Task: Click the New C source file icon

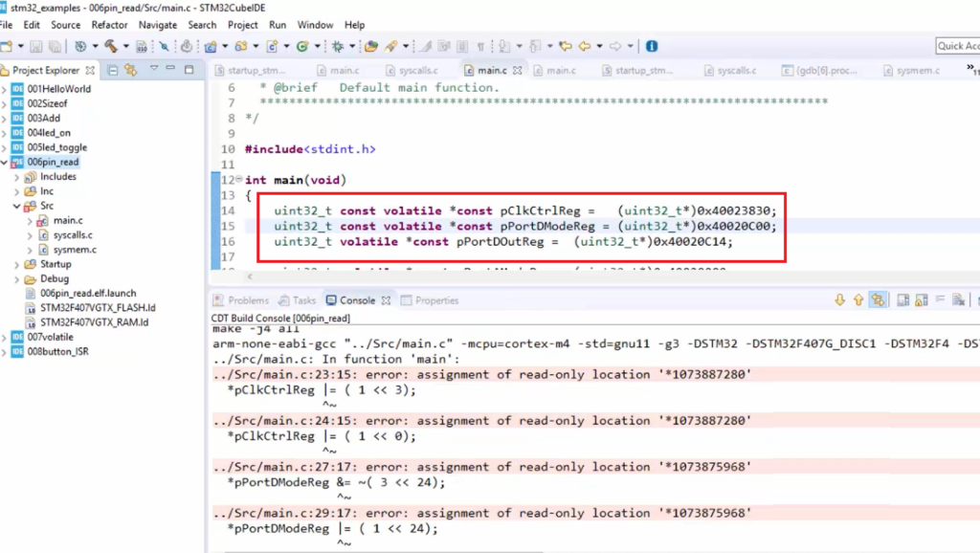Action: point(272,46)
